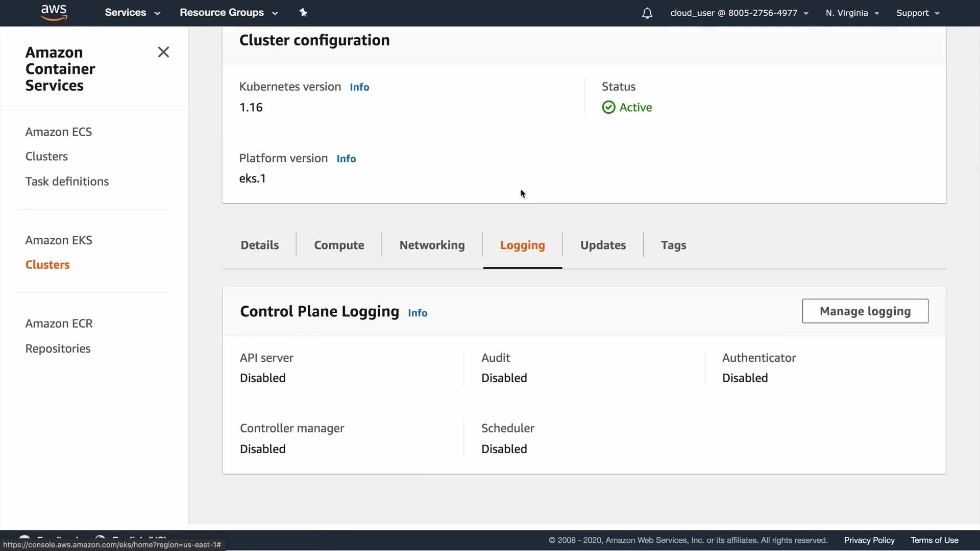Go to Task definitions in sidebar
Viewport: 980px width, 551px height.
click(67, 182)
